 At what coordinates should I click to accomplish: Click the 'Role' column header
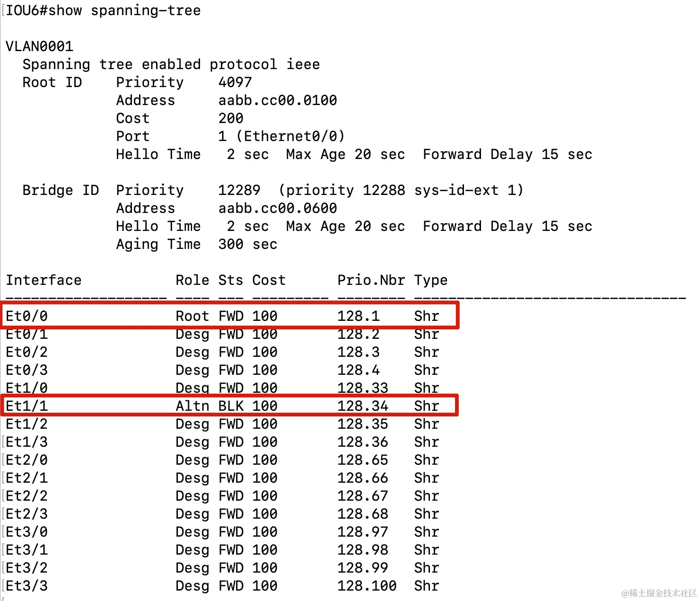click(x=192, y=280)
